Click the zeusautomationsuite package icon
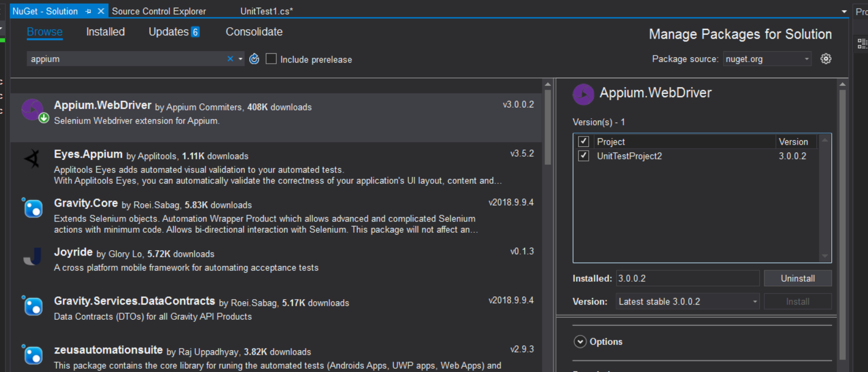This screenshot has width=868, height=372. (x=32, y=355)
